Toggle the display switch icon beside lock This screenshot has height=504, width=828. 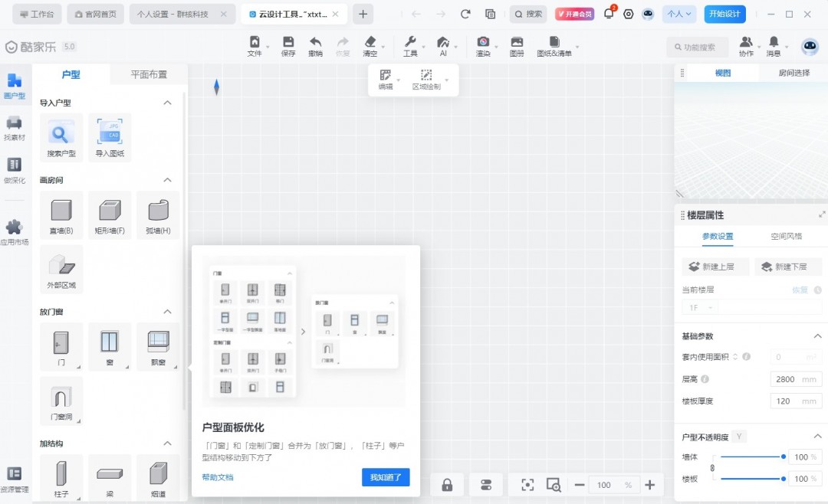point(486,485)
